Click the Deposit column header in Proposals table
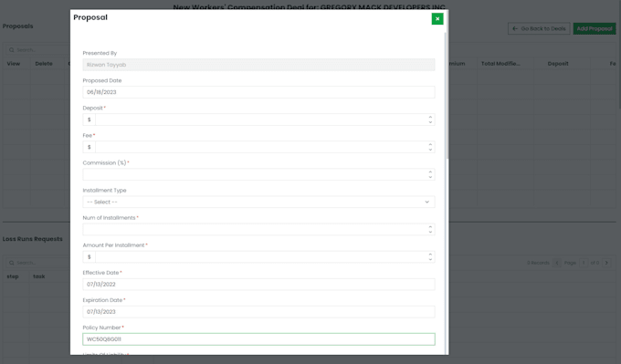Image resolution: width=621 pixels, height=364 pixels. click(558, 63)
